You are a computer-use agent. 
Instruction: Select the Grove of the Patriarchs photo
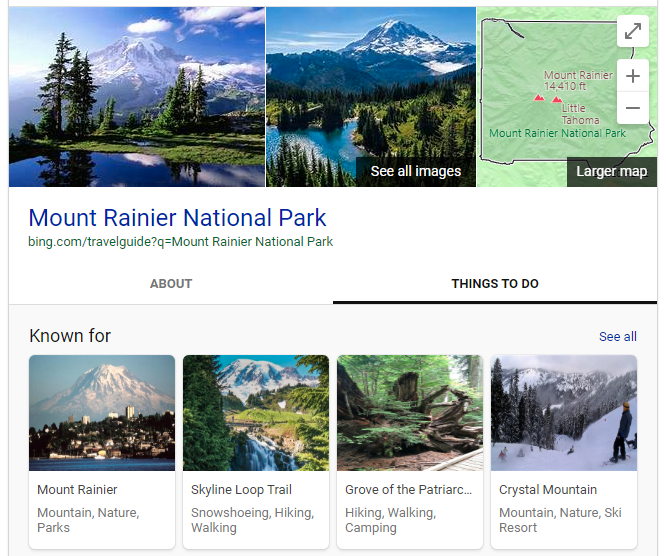pyautogui.click(x=410, y=413)
